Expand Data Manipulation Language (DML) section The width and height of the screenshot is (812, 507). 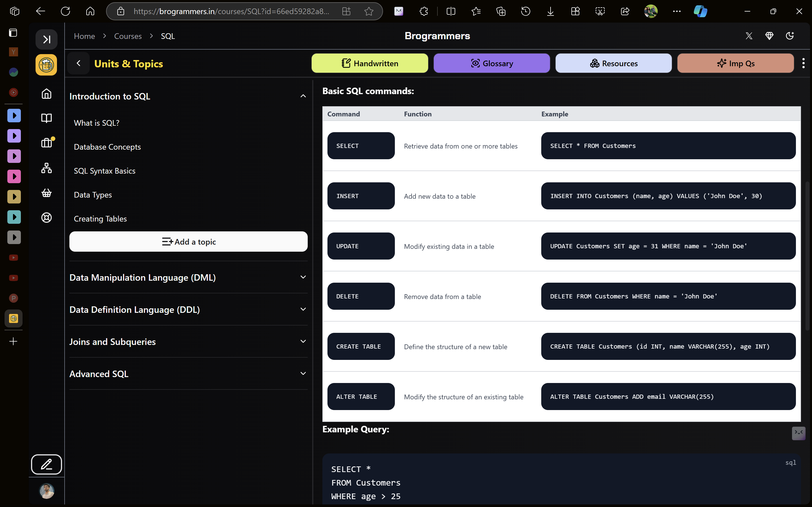point(188,277)
